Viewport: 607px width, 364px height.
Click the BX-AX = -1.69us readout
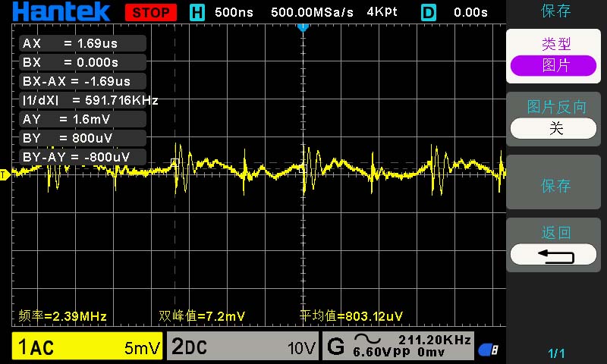pyautogui.click(x=83, y=81)
